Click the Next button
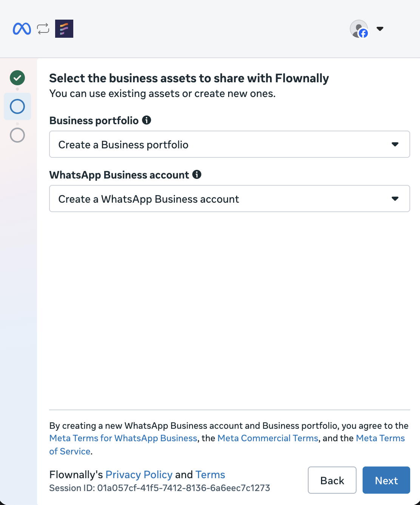The height and width of the screenshot is (505, 420). (x=386, y=480)
